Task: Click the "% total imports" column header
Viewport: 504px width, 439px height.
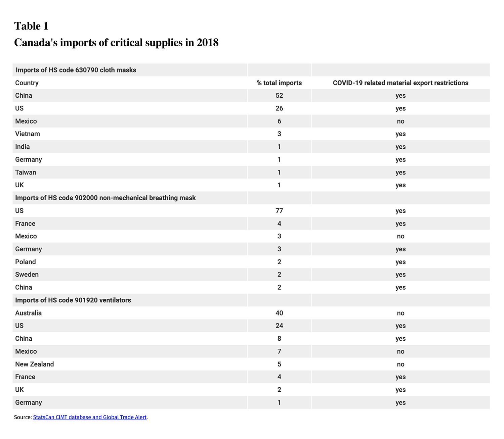Action: coord(279,83)
